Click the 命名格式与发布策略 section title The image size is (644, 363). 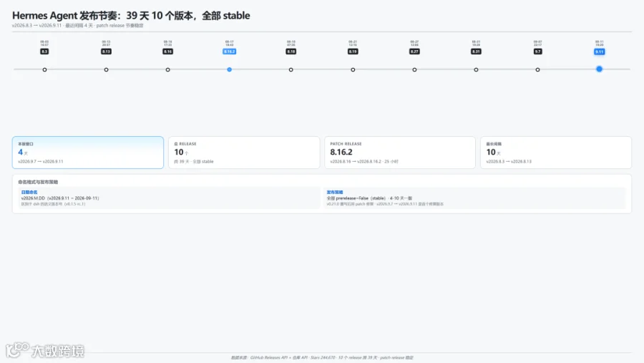coord(38,182)
